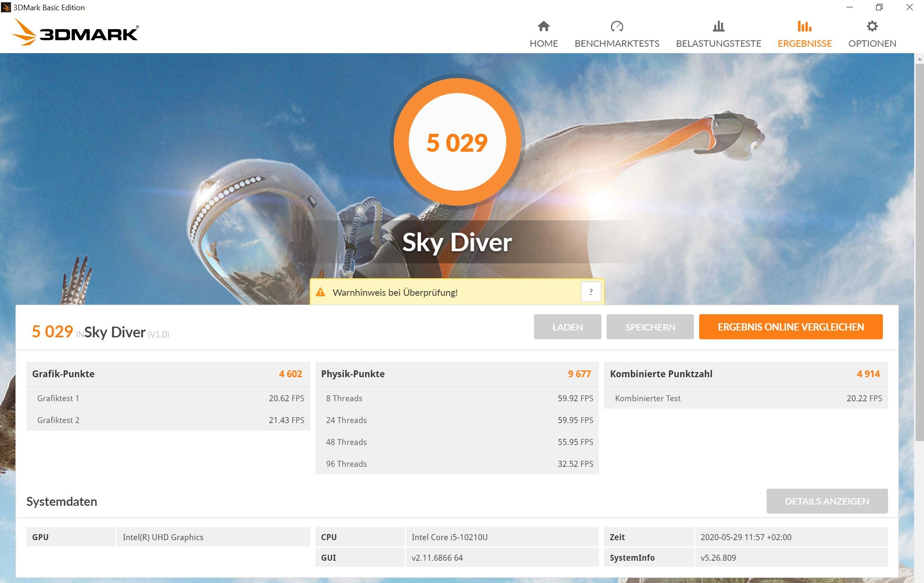Restore down the window
924x583 pixels.
click(x=879, y=7)
